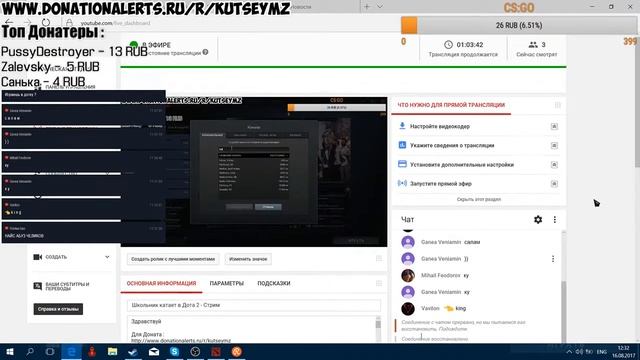Click the clock icon beside 01:03:42

coord(448,44)
